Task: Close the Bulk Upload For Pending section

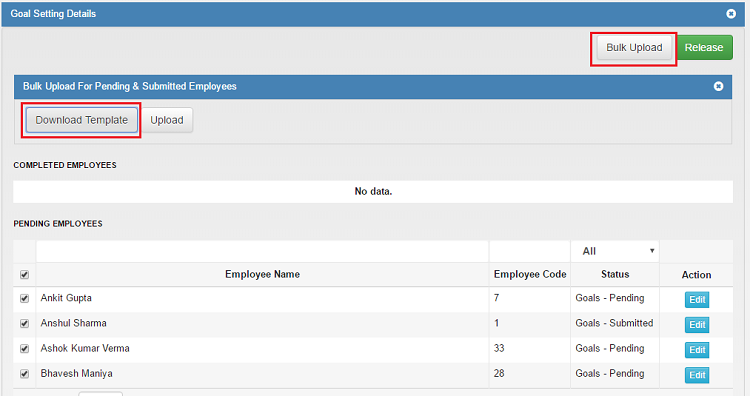Action: [718, 86]
